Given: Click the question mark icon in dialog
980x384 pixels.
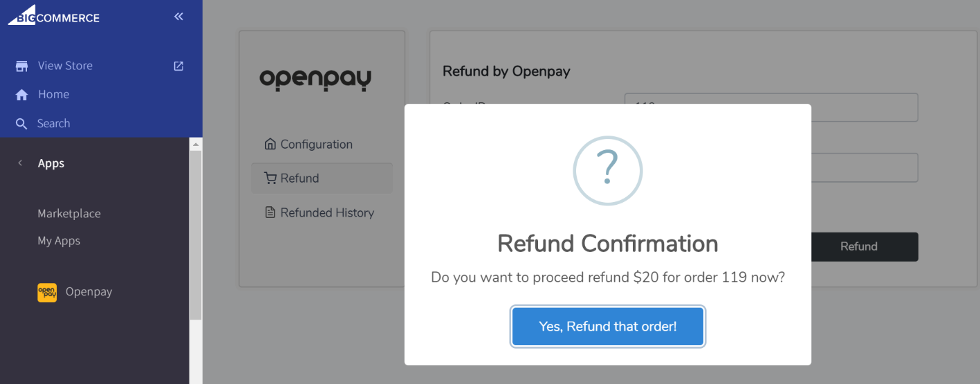Looking at the screenshot, I should 607,170.
